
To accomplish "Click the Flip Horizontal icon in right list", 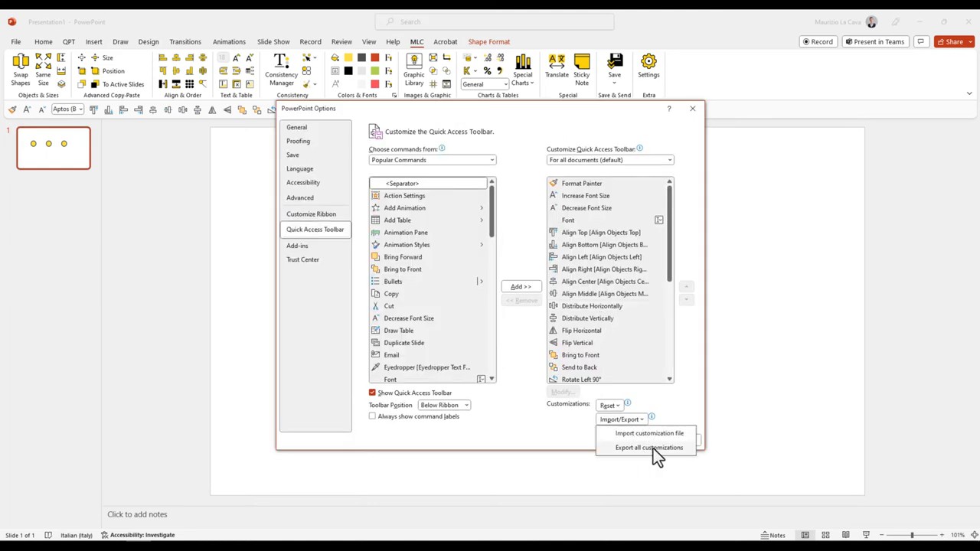I will point(554,331).
